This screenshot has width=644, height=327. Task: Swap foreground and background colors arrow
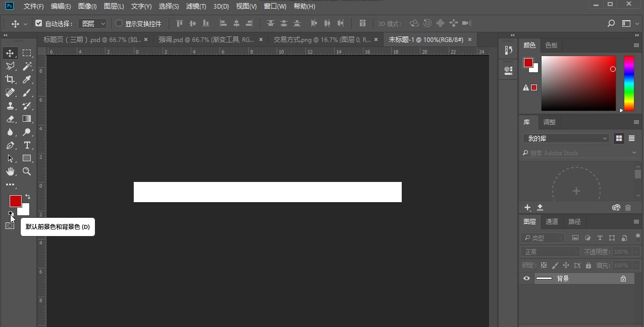(28, 197)
